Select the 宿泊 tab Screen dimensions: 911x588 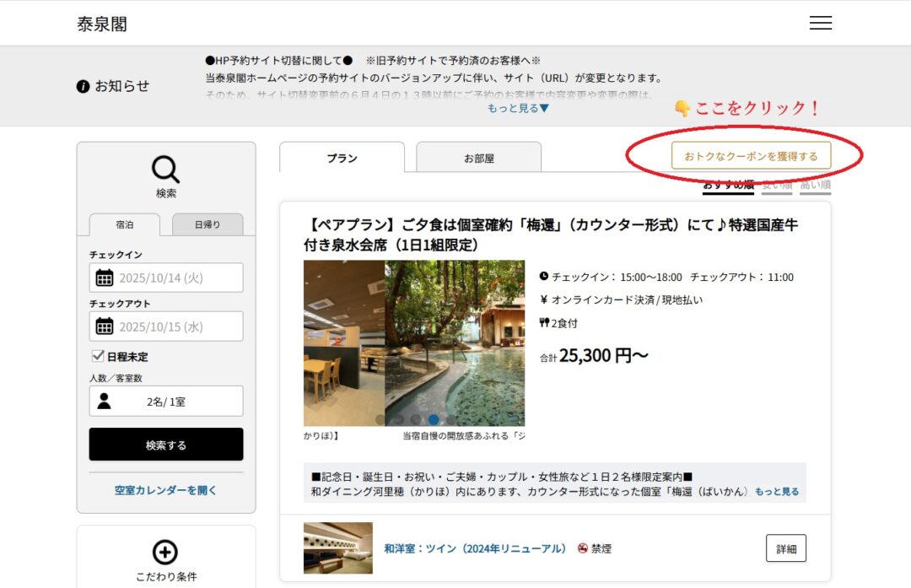pyautogui.click(x=125, y=224)
